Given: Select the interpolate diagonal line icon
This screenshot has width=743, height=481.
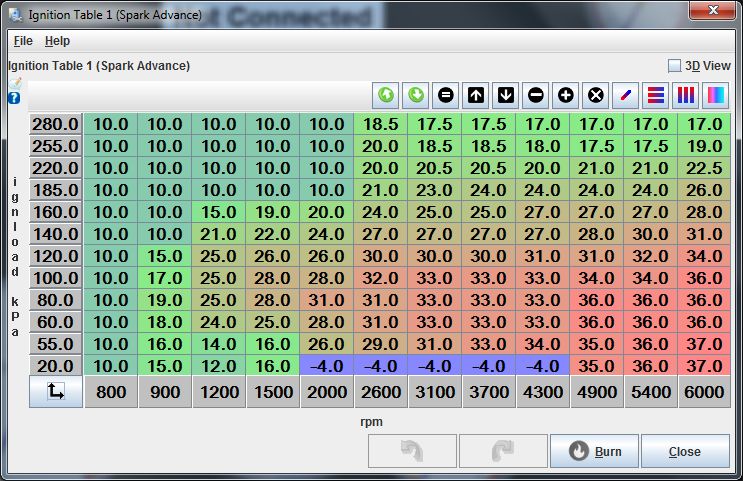Looking at the screenshot, I should [x=626, y=95].
